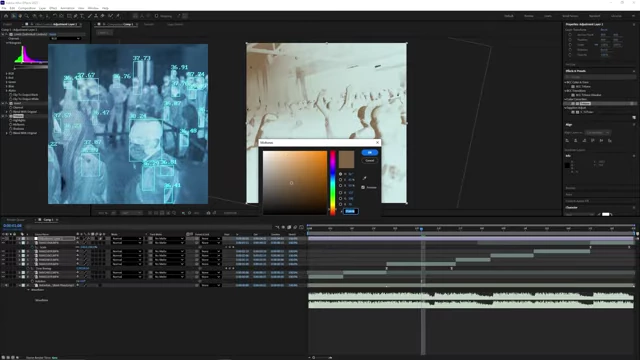Open the Effect menu
The height and width of the screenshot is (360, 640).
click(x=53, y=8)
